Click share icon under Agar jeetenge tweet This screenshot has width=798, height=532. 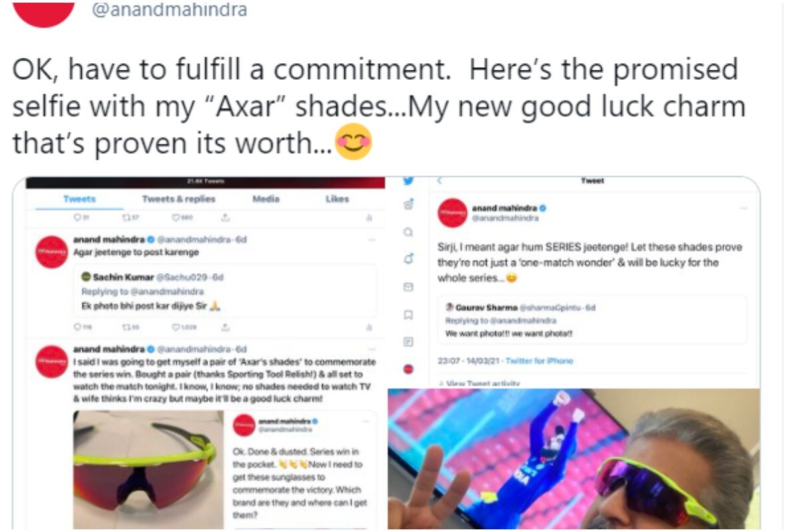(225, 327)
